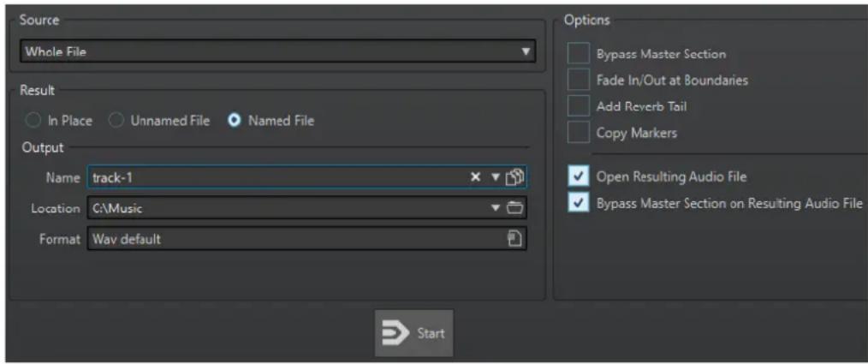The height and width of the screenshot is (364, 868).
Task: Expand the Location recent folders arrow
Action: (x=496, y=208)
